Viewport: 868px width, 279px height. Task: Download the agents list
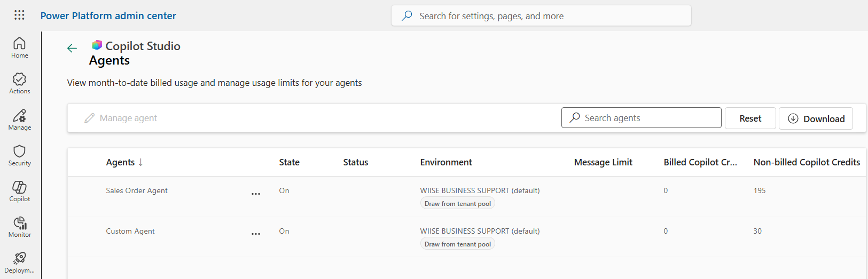tap(816, 118)
